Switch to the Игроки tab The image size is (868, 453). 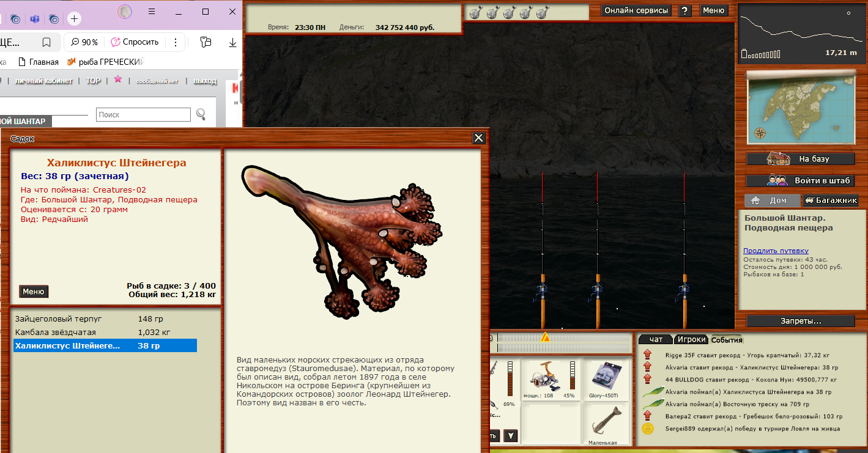[x=692, y=339]
